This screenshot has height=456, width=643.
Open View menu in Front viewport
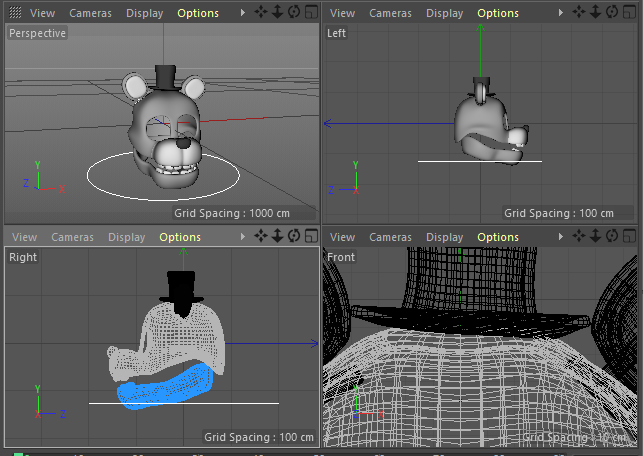(342, 237)
